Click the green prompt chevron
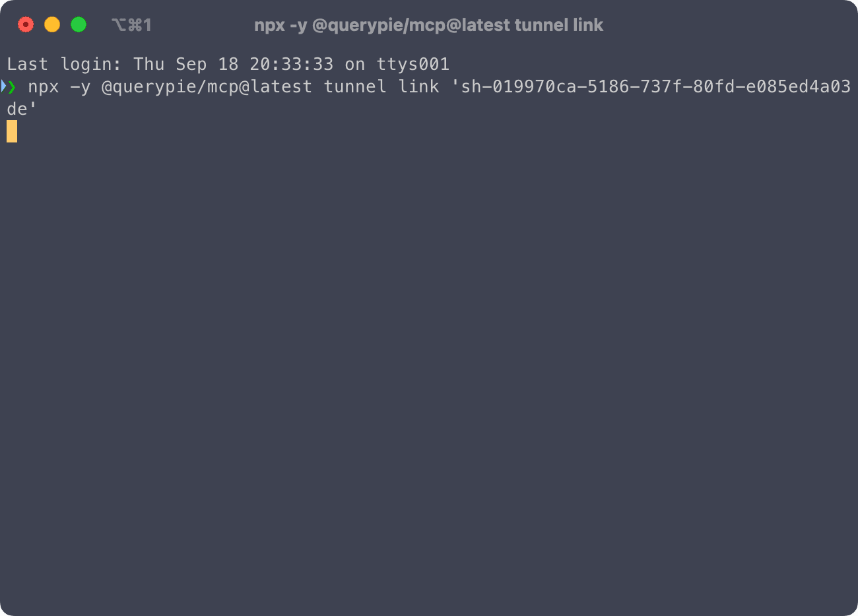The height and width of the screenshot is (616, 858). click(13, 86)
